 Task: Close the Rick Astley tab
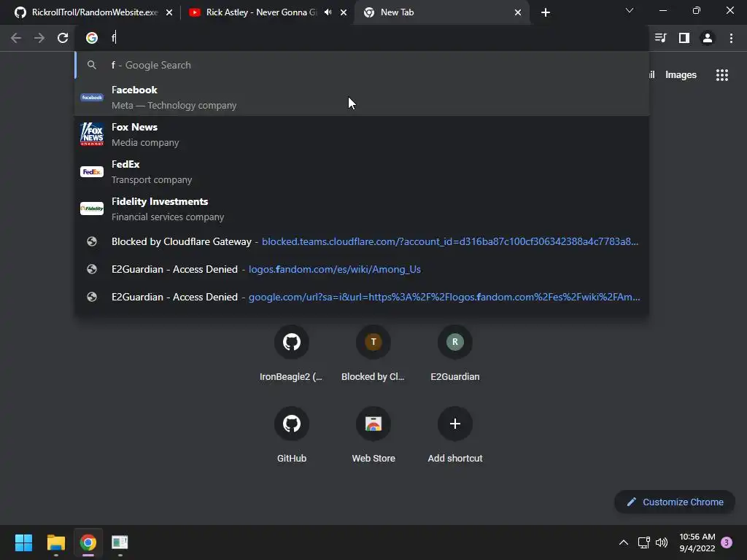[x=344, y=12]
